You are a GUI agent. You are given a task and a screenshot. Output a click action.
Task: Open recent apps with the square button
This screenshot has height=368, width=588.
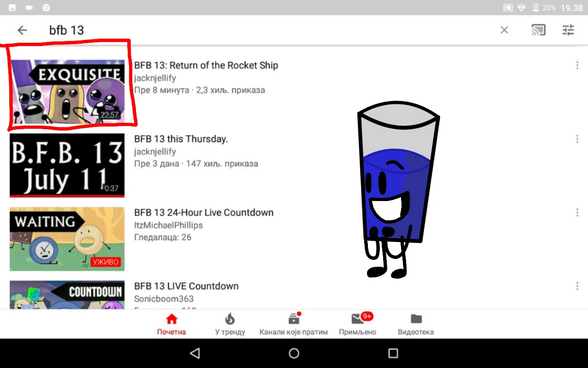pos(393,353)
